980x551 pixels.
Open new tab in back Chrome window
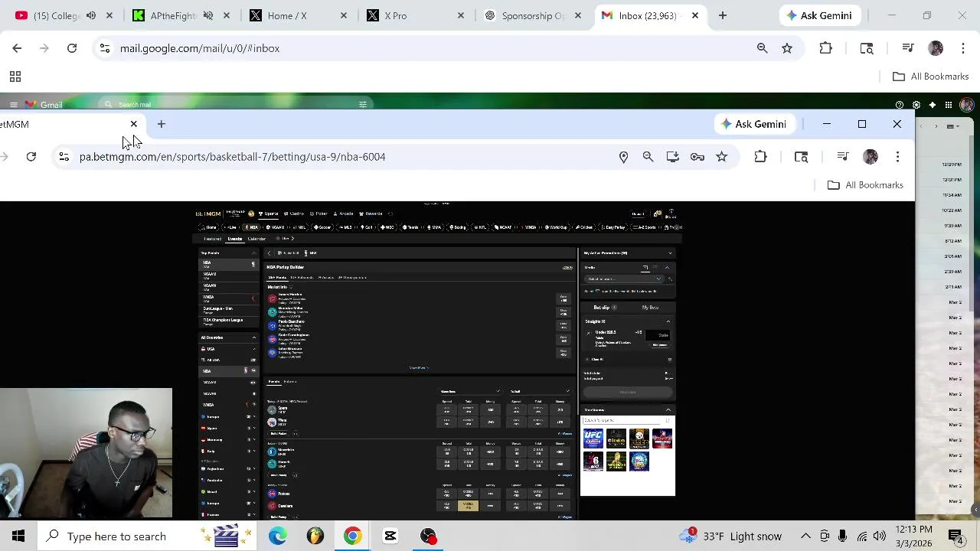[x=722, y=15]
